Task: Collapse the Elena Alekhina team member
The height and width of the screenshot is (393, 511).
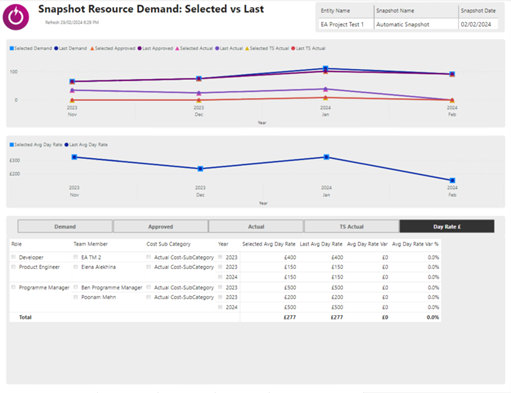Action: pos(76,267)
